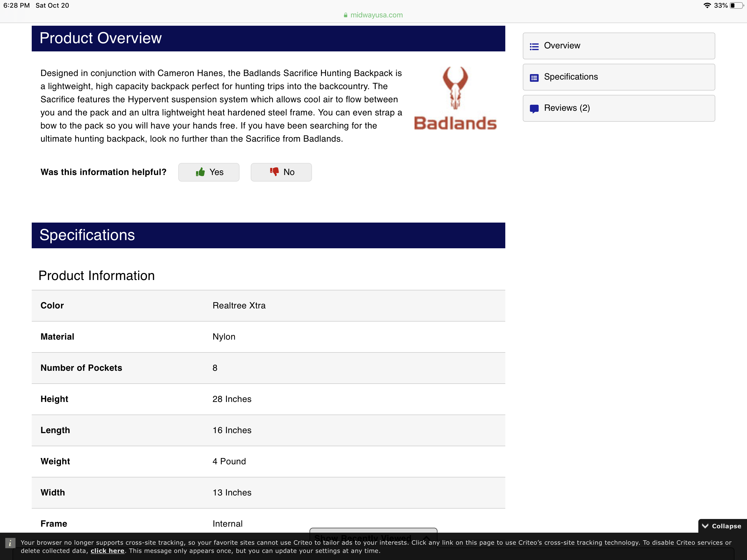Click the 33% battery percentage

click(x=721, y=5)
